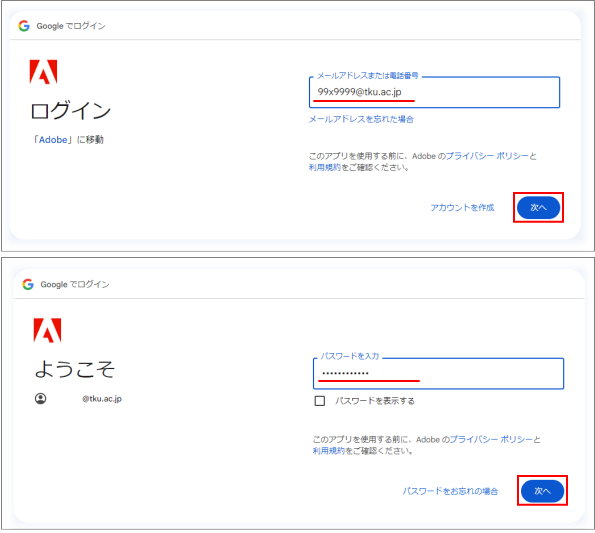This screenshot has height=533, width=595.
Task: Open プライバシー ポリシー link in top dialog
Action: point(487,156)
